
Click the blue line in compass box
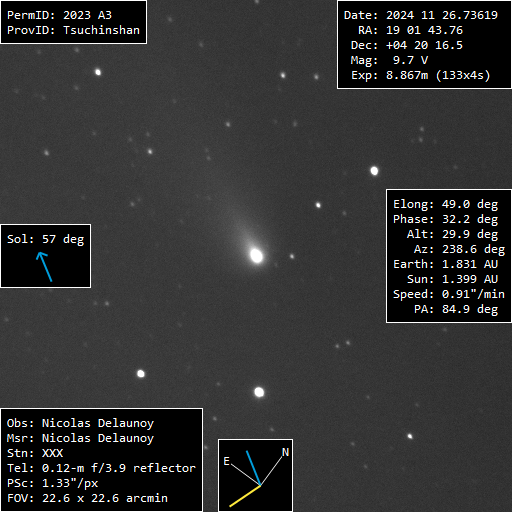pyautogui.click(x=253, y=468)
